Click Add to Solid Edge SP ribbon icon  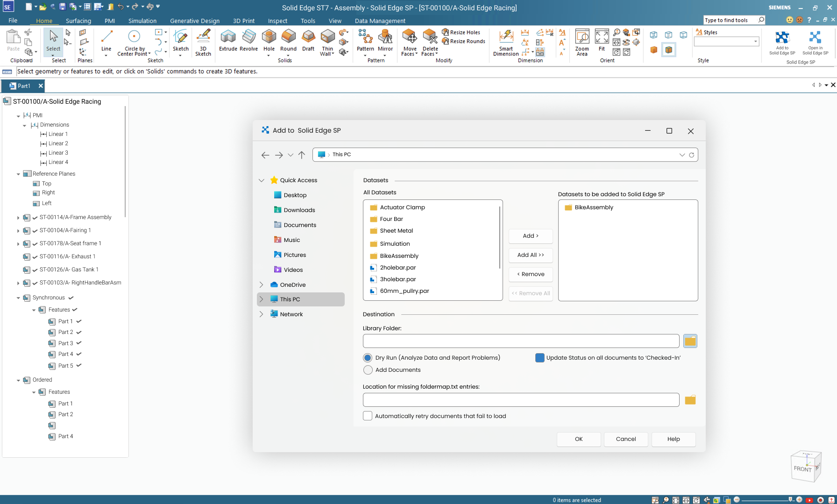pos(782,43)
